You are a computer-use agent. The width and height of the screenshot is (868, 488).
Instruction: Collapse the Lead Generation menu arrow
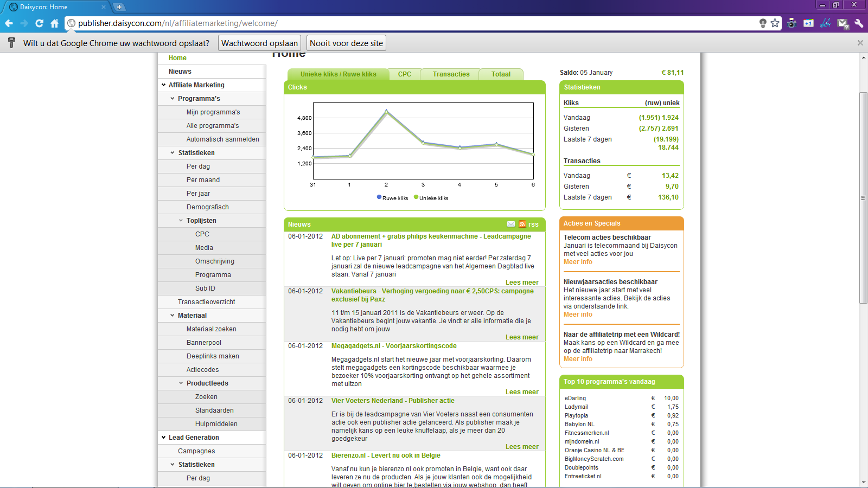[x=163, y=438]
